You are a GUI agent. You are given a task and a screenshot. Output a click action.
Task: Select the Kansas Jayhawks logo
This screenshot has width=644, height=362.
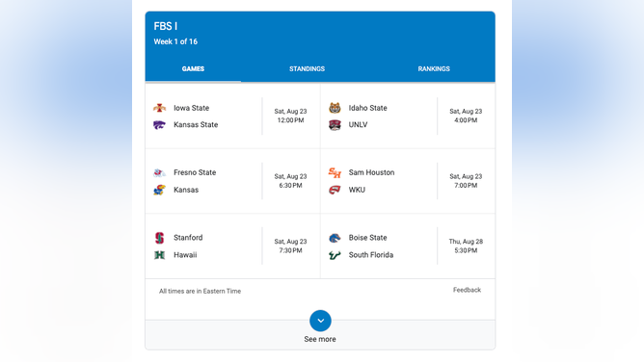(x=159, y=190)
